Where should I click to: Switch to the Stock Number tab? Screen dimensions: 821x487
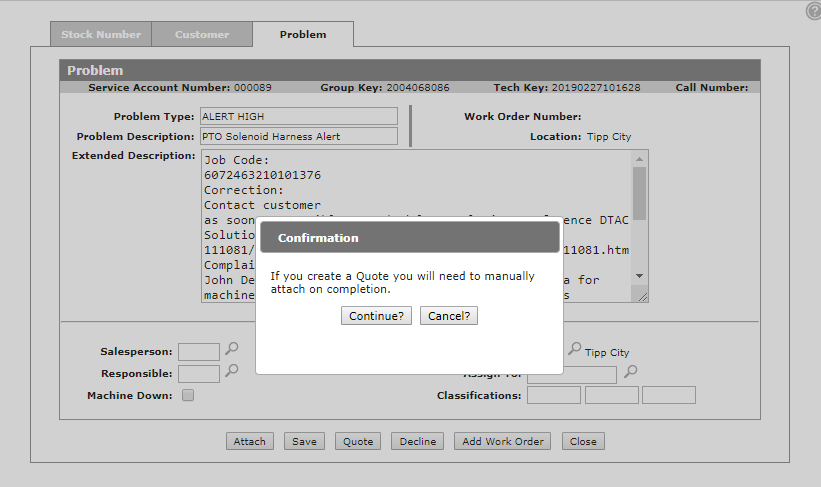click(101, 34)
